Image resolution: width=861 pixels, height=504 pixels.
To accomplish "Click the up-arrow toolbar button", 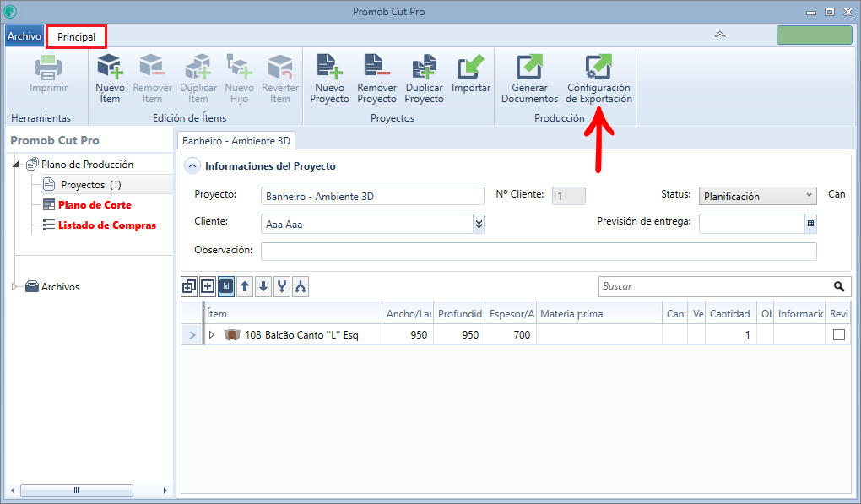I will click(x=245, y=286).
